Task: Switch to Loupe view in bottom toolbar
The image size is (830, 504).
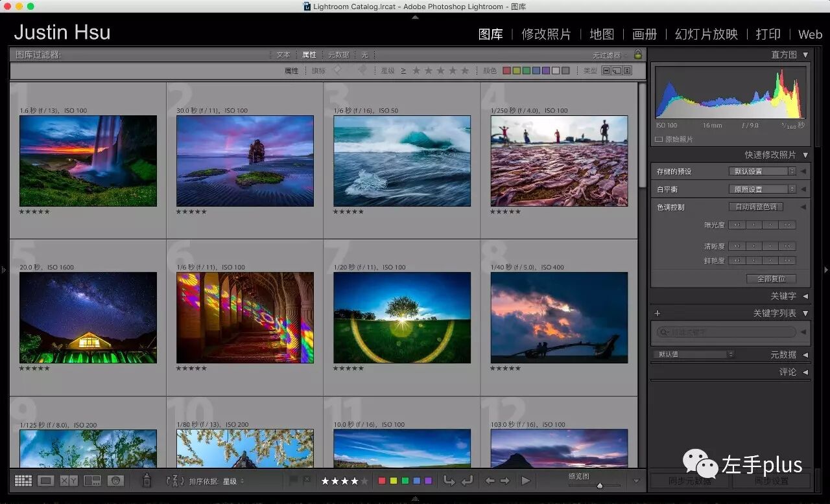Action: (45, 481)
